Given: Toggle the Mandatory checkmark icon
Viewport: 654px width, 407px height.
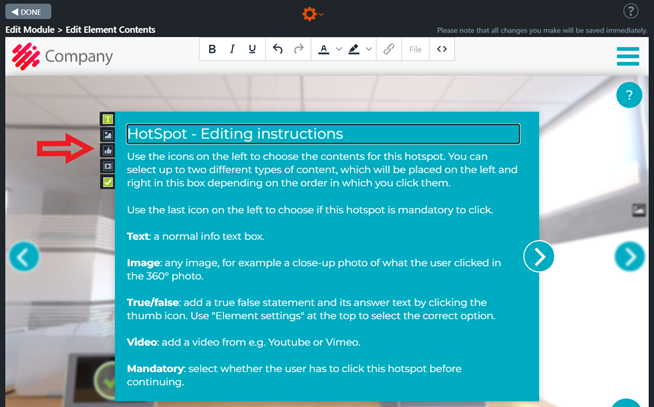Looking at the screenshot, I should pos(108,182).
